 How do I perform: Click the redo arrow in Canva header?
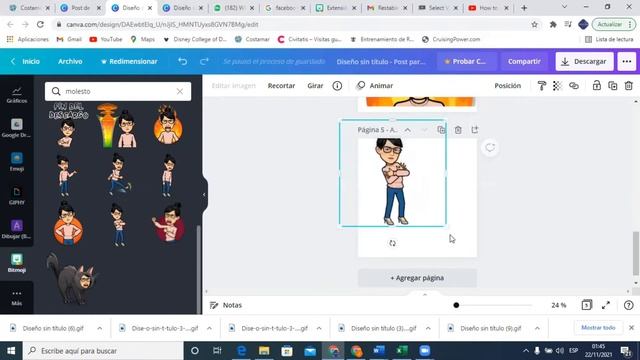[204, 61]
